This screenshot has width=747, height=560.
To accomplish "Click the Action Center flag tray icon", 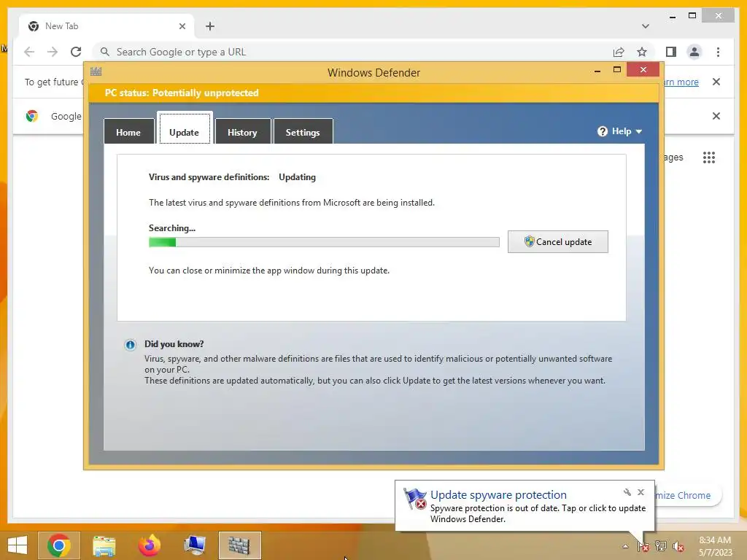I will pyautogui.click(x=643, y=546).
